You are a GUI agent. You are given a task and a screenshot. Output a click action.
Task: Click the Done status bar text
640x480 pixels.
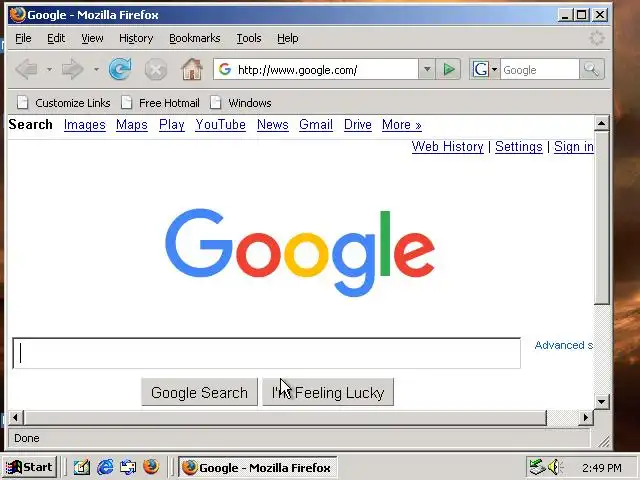[27, 438]
